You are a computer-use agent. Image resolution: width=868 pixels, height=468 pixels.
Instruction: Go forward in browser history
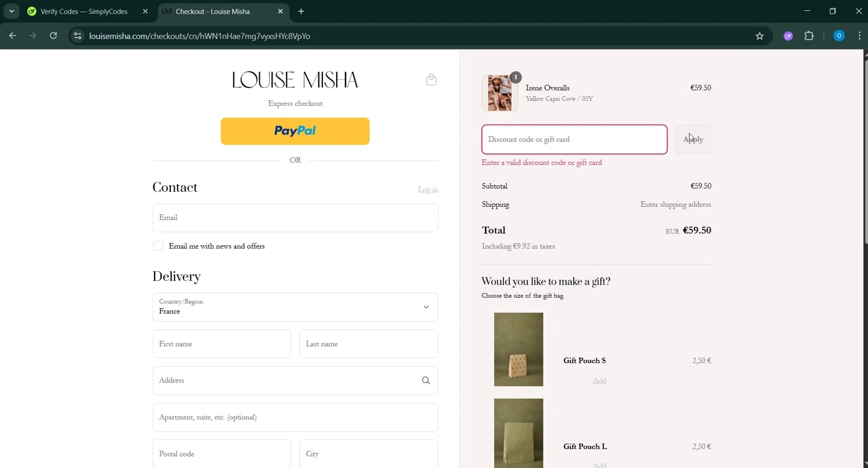point(33,36)
